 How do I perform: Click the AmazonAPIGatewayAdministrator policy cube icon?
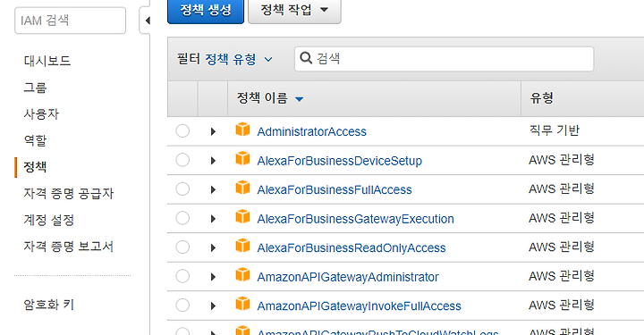[242, 275]
